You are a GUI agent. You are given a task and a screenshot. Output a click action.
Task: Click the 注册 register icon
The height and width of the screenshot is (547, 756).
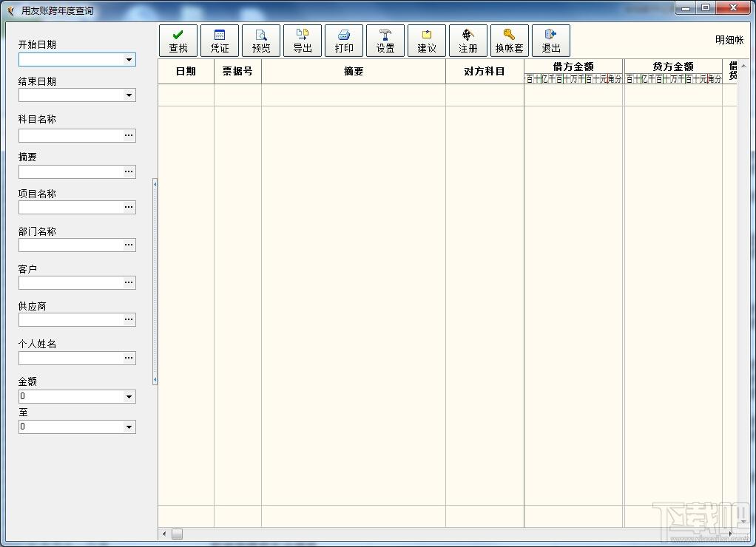468,41
